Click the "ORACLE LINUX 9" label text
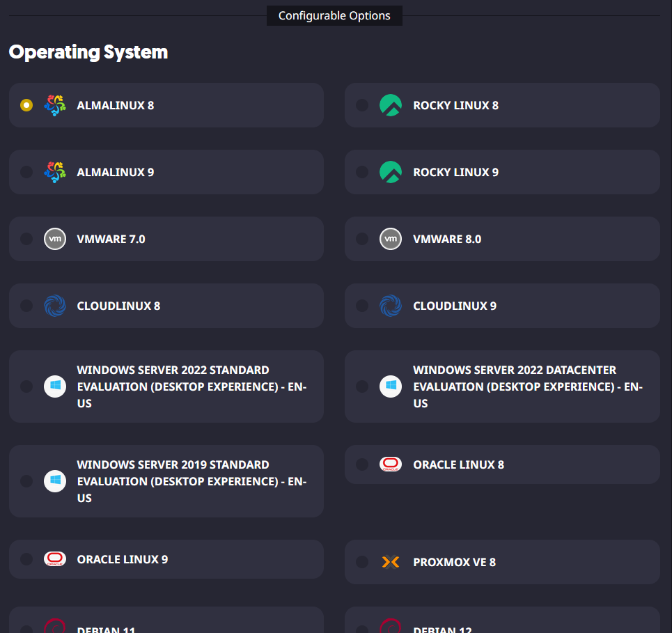The width and height of the screenshot is (672, 633). tap(123, 559)
